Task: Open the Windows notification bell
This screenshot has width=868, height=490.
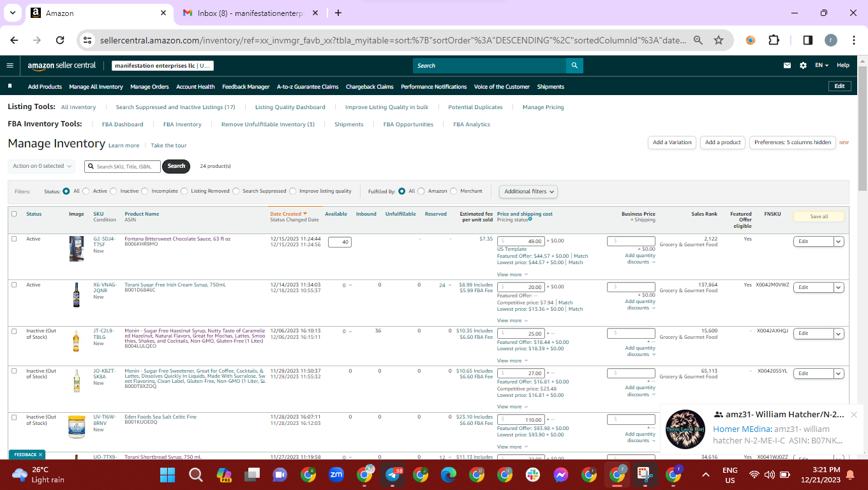Action: click(x=850, y=475)
